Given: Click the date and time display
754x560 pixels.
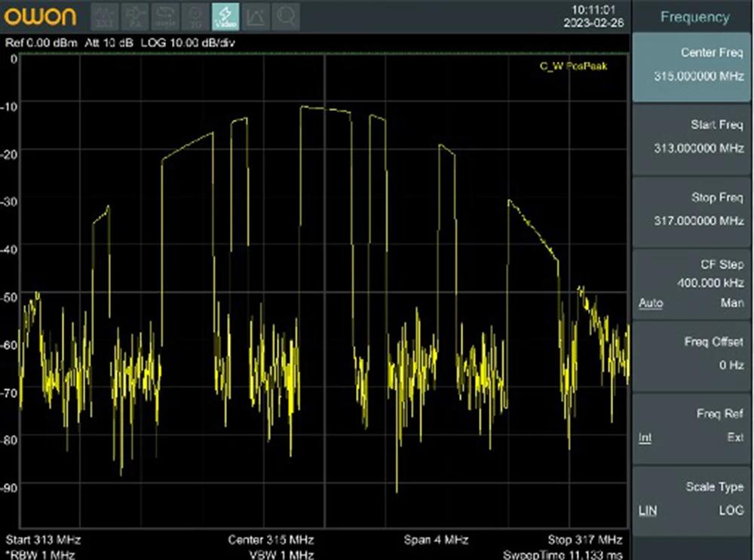Looking at the screenshot, I should click(594, 17).
